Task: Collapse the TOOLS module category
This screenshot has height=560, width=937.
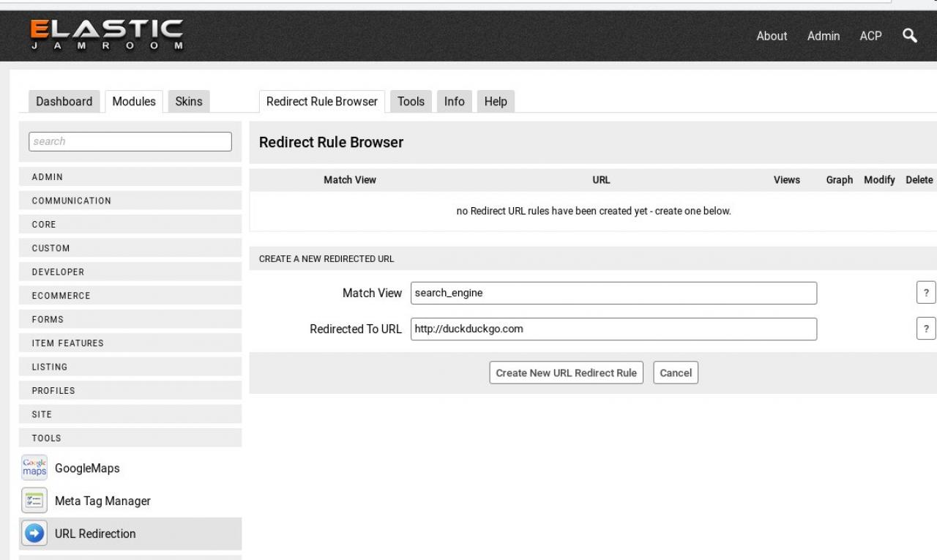Action: (x=130, y=438)
